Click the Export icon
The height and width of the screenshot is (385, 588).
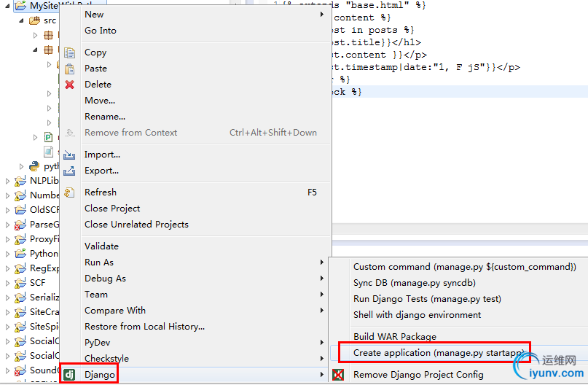click(x=69, y=171)
